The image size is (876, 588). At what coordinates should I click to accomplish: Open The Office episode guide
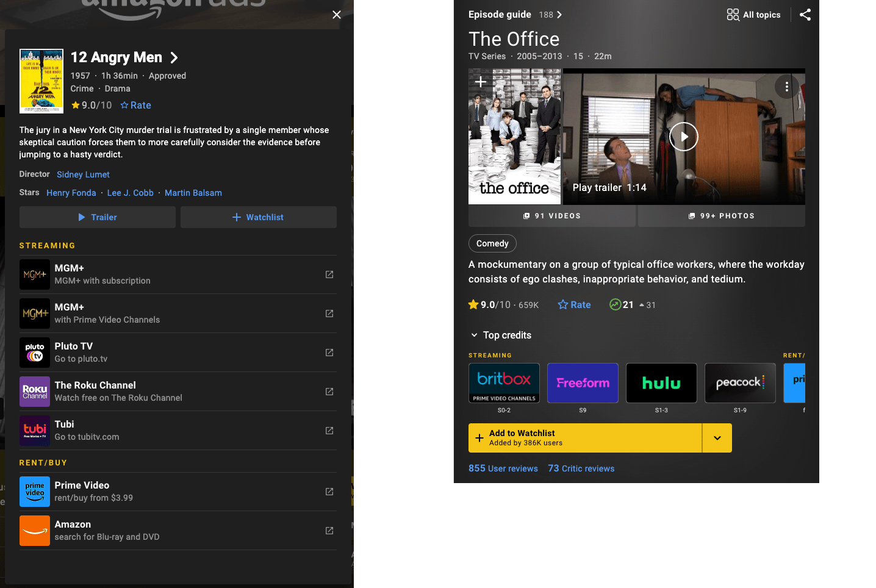pyautogui.click(x=515, y=15)
